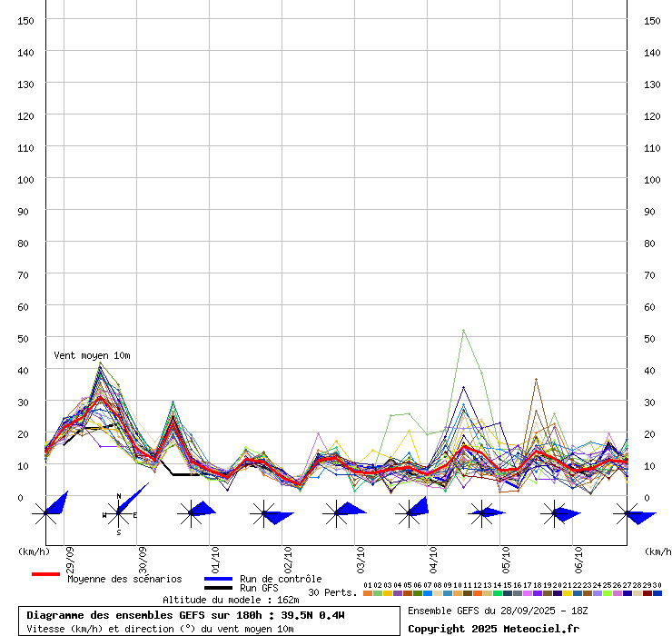Select perturbation 30 blue swatch

coord(657,593)
